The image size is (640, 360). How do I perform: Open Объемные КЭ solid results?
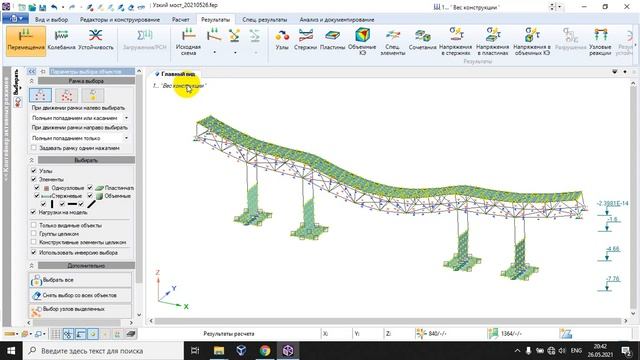coord(362,41)
